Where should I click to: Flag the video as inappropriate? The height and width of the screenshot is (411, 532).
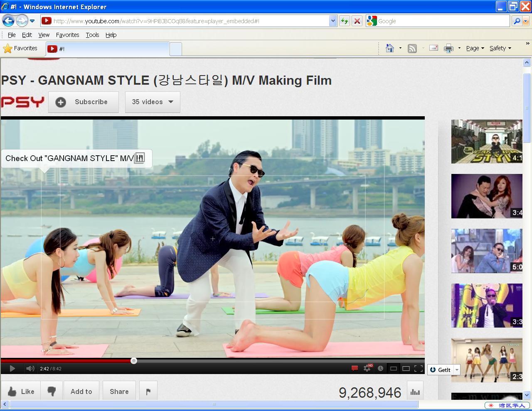pyautogui.click(x=148, y=391)
